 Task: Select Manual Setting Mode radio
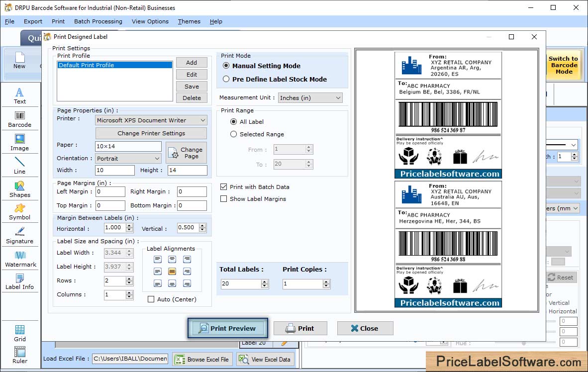226,66
